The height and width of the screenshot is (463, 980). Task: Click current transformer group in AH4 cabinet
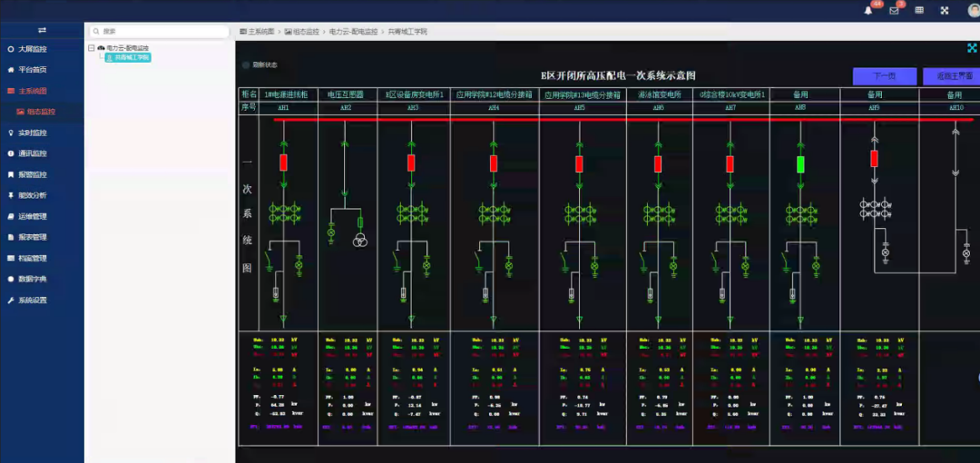(x=495, y=212)
